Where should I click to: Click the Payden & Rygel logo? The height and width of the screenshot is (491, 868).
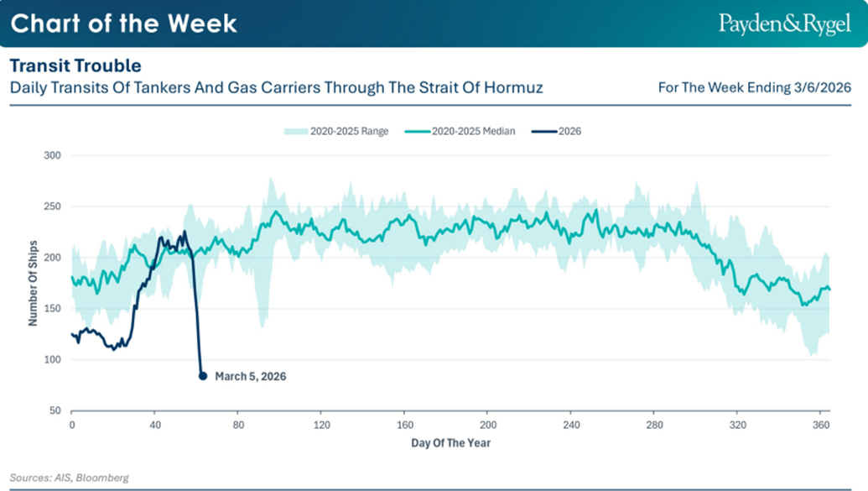coord(784,24)
